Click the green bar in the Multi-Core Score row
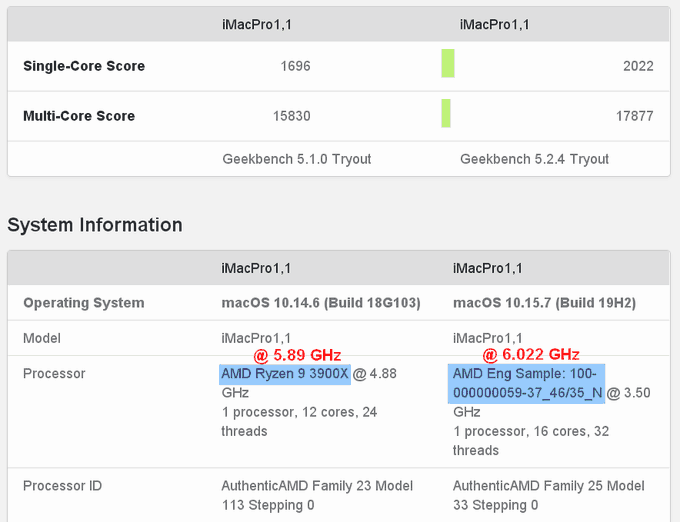 click(x=446, y=113)
